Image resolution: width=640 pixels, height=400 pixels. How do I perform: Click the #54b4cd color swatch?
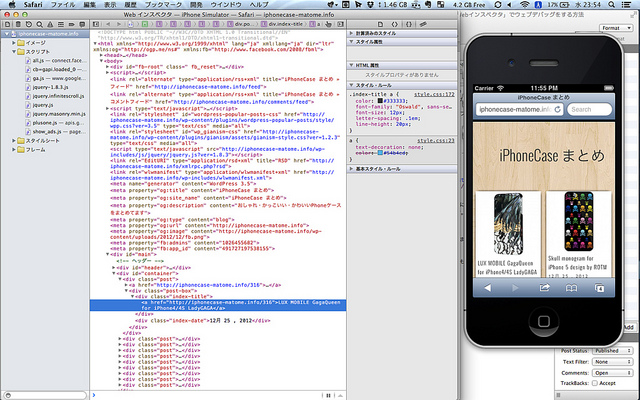point(380,153)
